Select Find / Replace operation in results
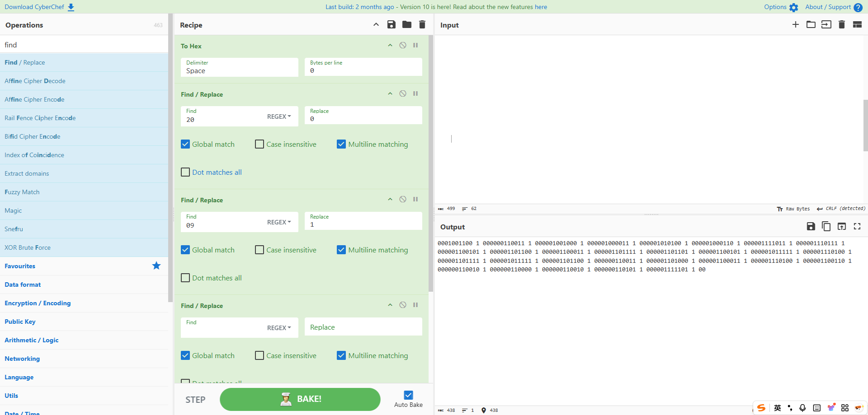The height and width of the screenshot is (415, 868). 84,62
